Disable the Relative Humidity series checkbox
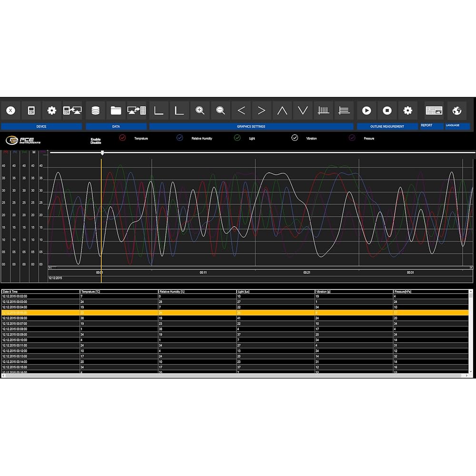Viewport: 476px width, 476px height. (180, 138)
